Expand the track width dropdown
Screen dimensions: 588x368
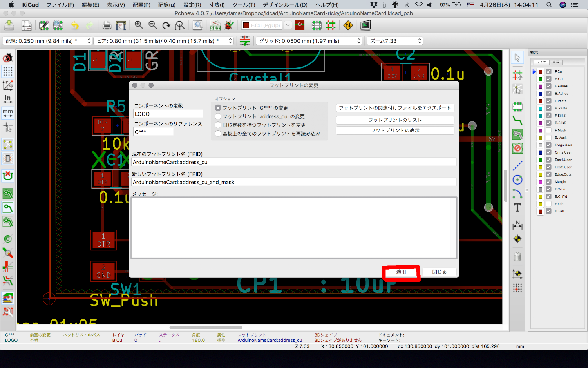click(47, 41)
